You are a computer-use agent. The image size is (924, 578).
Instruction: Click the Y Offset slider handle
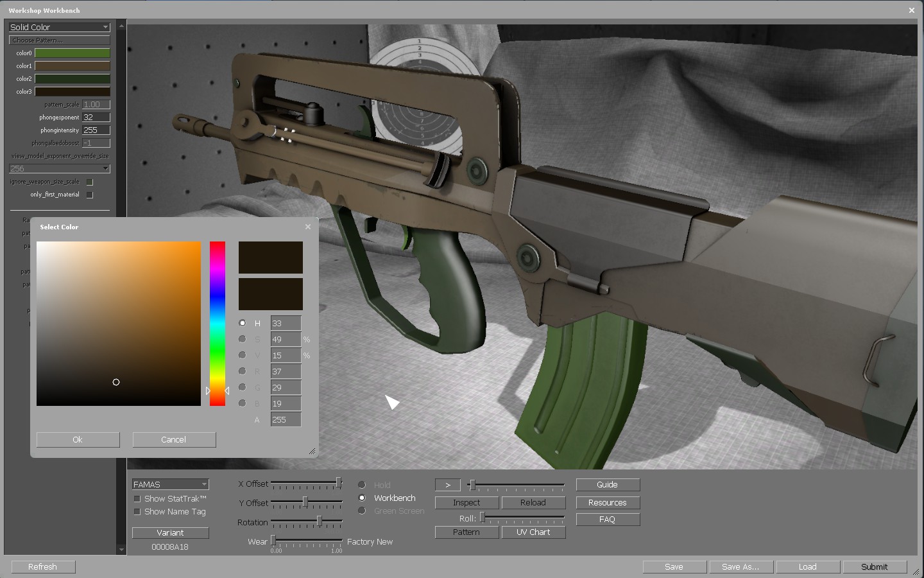(x=305, y=502)
